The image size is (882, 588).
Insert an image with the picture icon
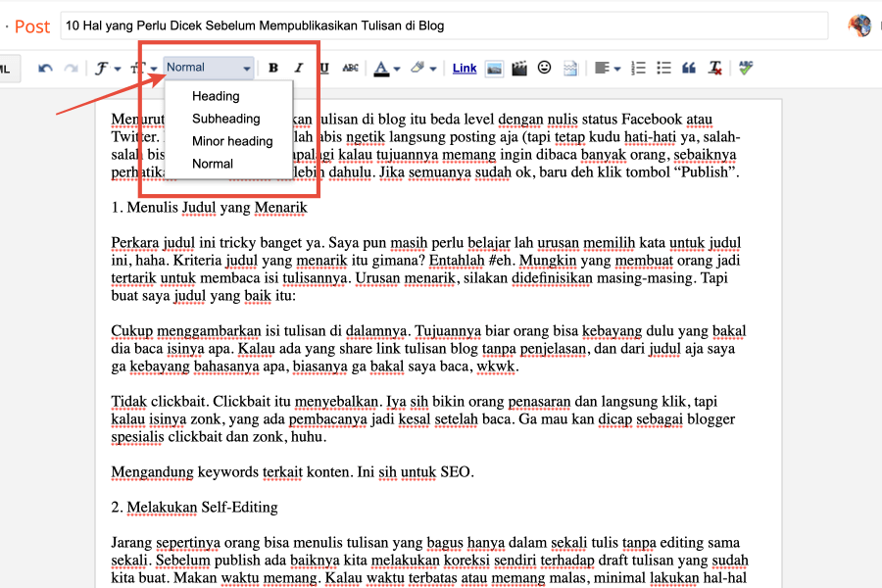pos(494,69)
